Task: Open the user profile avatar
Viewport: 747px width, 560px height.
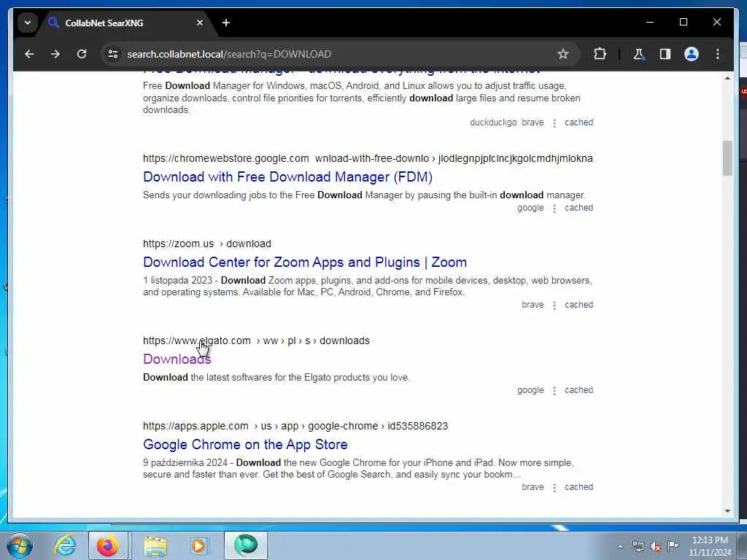Action: pyautogui.click(x=692, y=54)
